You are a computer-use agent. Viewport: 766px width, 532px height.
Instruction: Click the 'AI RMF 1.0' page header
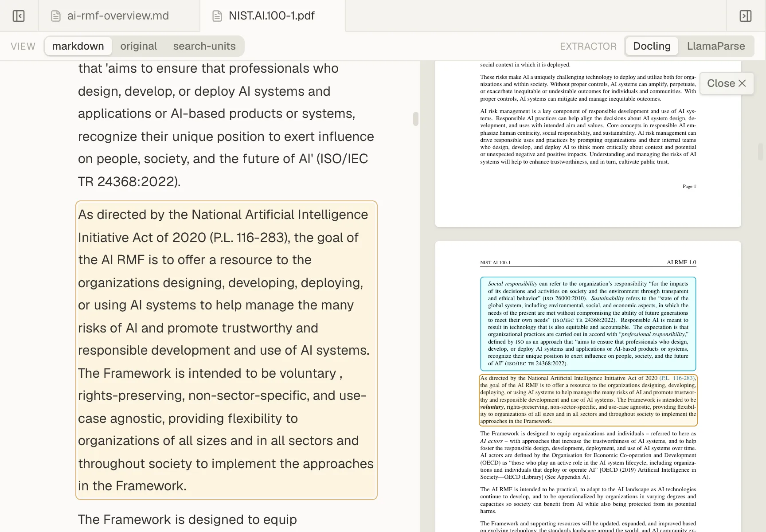click(681, 262)
